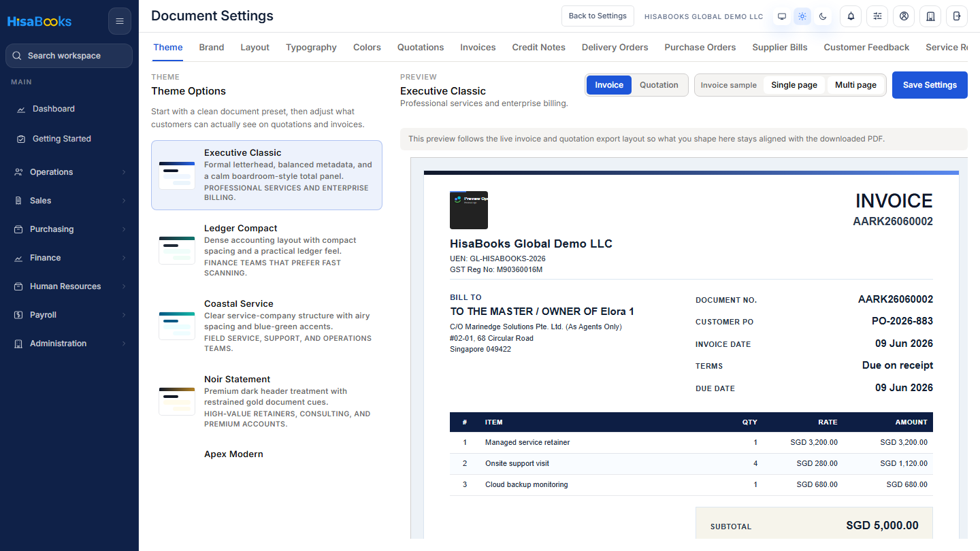The height and width of the screenshot is (551, 980).
Task: Open the Typography tab
Action: (311, 47)
